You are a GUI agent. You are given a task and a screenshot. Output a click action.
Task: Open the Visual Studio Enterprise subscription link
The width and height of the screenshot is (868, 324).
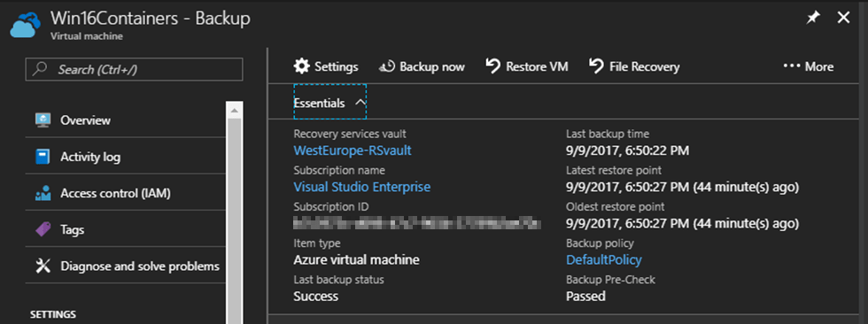362,187
